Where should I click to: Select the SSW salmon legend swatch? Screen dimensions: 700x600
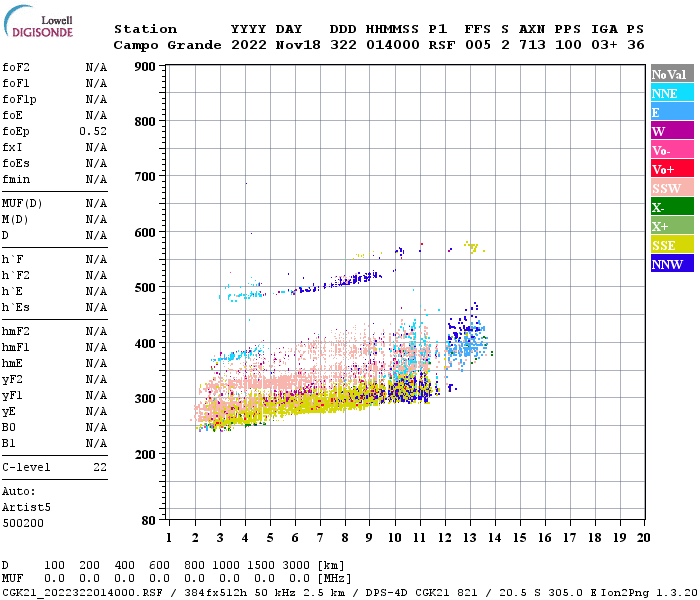pos(672,188)
